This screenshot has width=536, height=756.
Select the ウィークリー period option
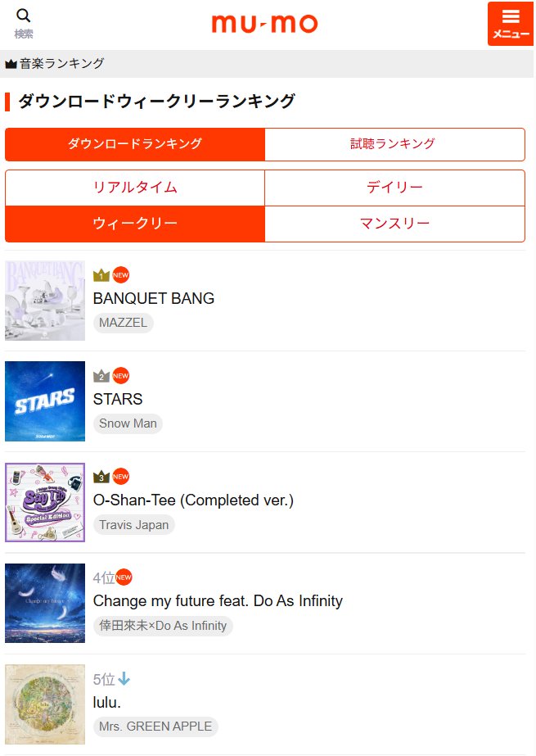pos(135,222)
